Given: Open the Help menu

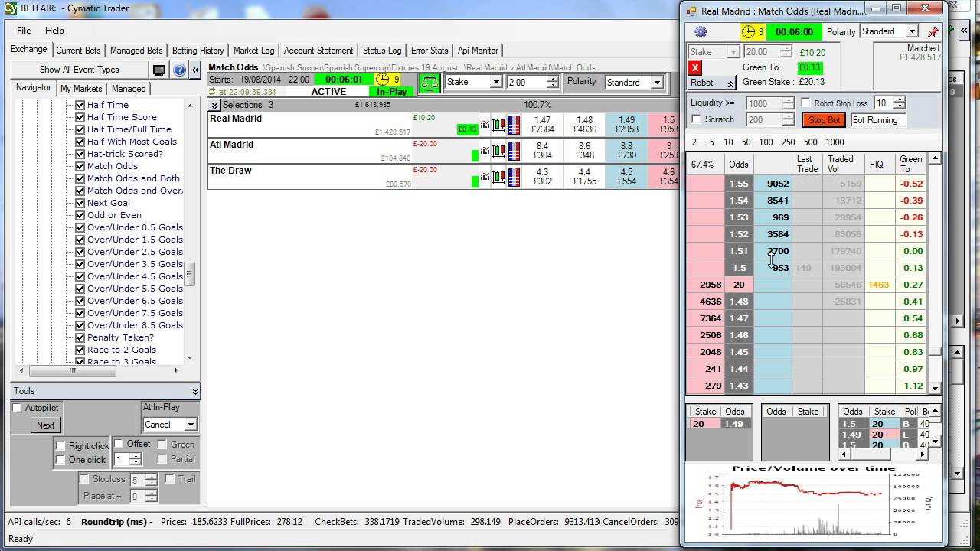Looking at the screenshot, I should (54, 31).
